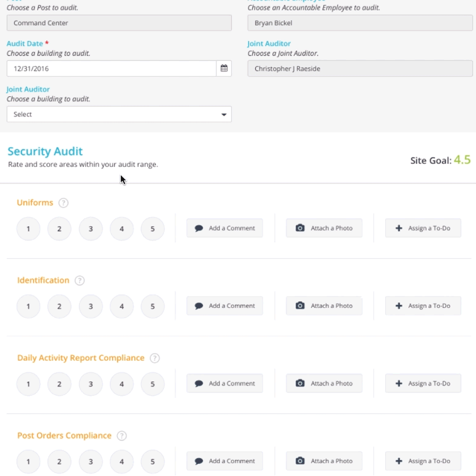This screenshot has width=476, height=476.
Task: Rate Daily Activity Report Compliance as 4
Action: (x=122, y=384)
